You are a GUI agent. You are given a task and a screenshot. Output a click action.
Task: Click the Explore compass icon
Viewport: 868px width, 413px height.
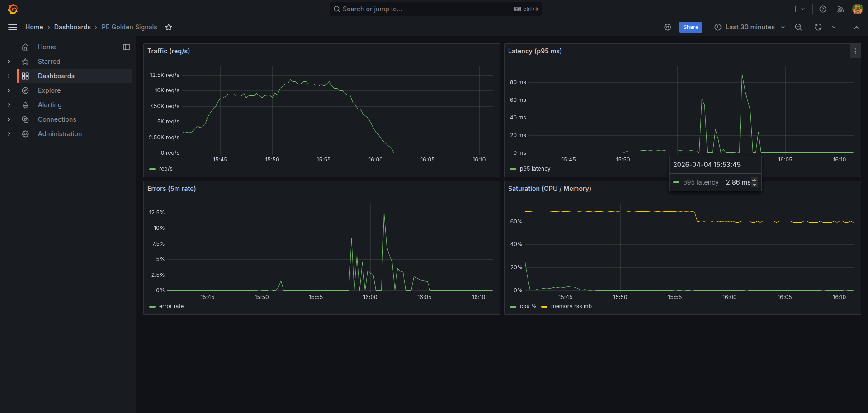(x=25, y=90)
